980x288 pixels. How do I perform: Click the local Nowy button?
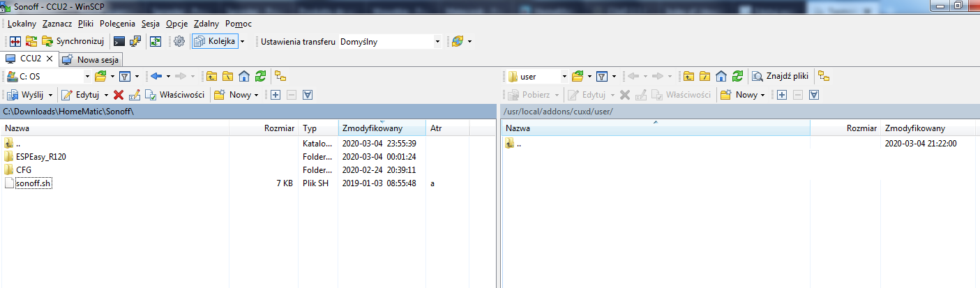233,94
